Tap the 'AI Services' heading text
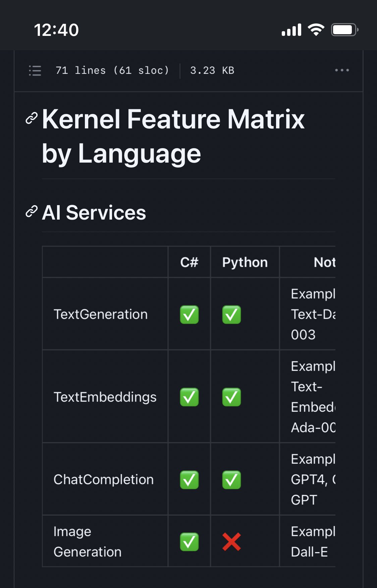This screenshot has width=377, height=588. (94, 213)
